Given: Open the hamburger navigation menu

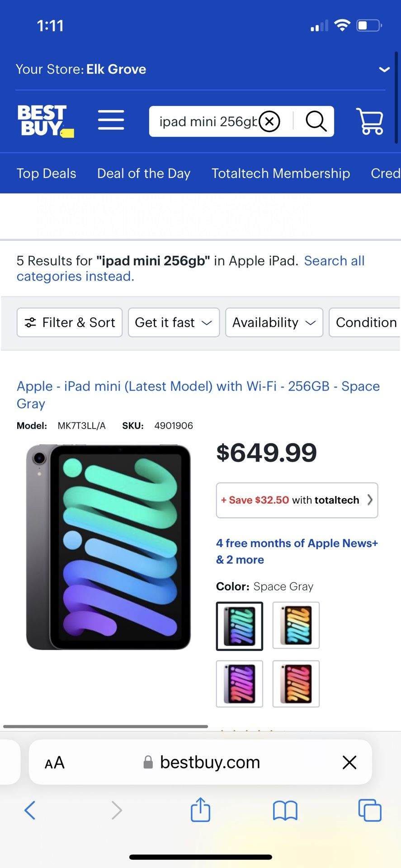Looking at the screenshot, I should (111, 120).
